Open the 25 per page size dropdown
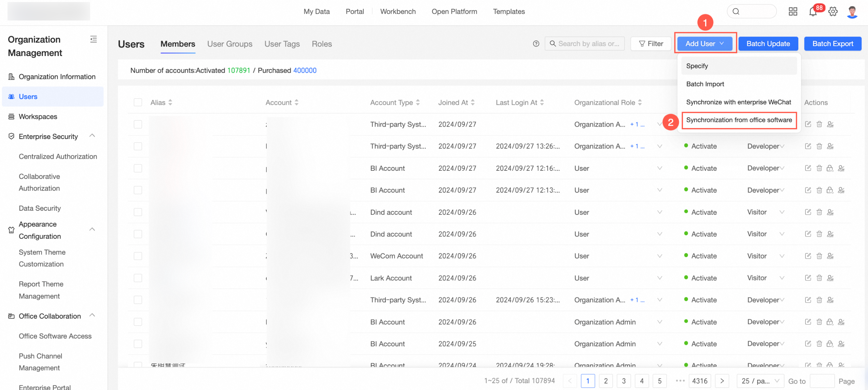Viewport: 868px width, 390px height. point(760,381)
